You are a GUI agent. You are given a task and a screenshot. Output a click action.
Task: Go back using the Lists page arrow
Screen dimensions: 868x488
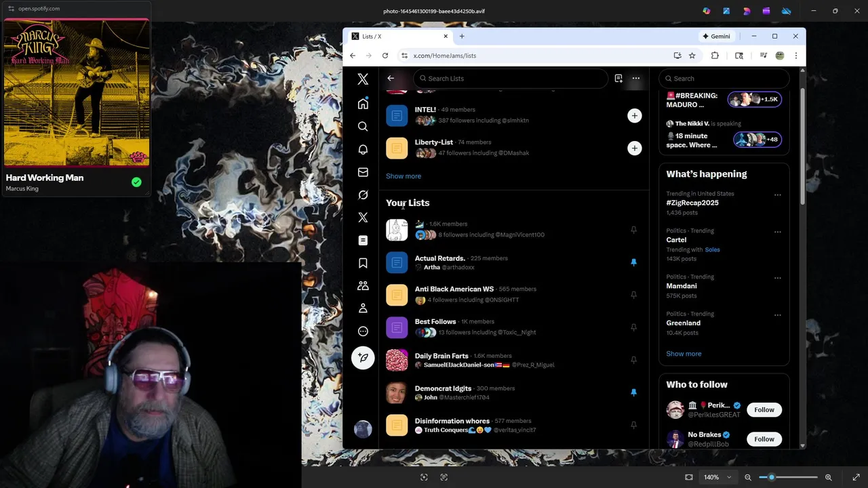pos(391,78)
